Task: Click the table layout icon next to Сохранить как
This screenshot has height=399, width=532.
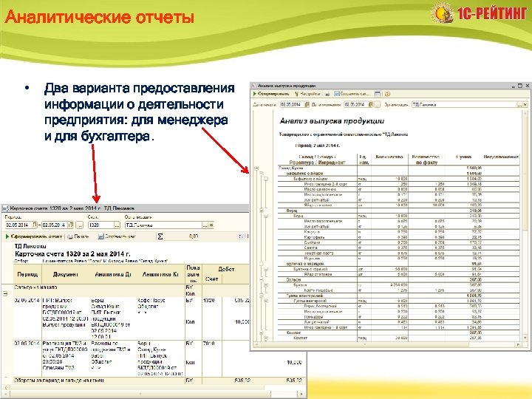Action: tap(378, 94)
